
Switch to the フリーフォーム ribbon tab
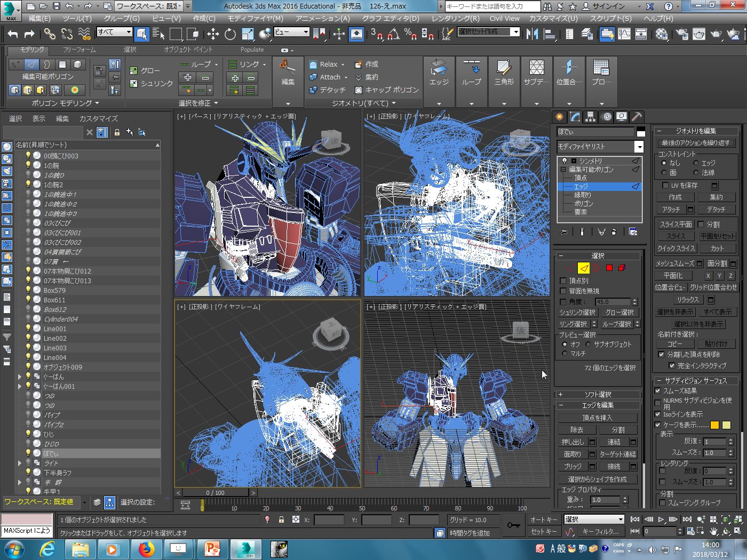80,50
